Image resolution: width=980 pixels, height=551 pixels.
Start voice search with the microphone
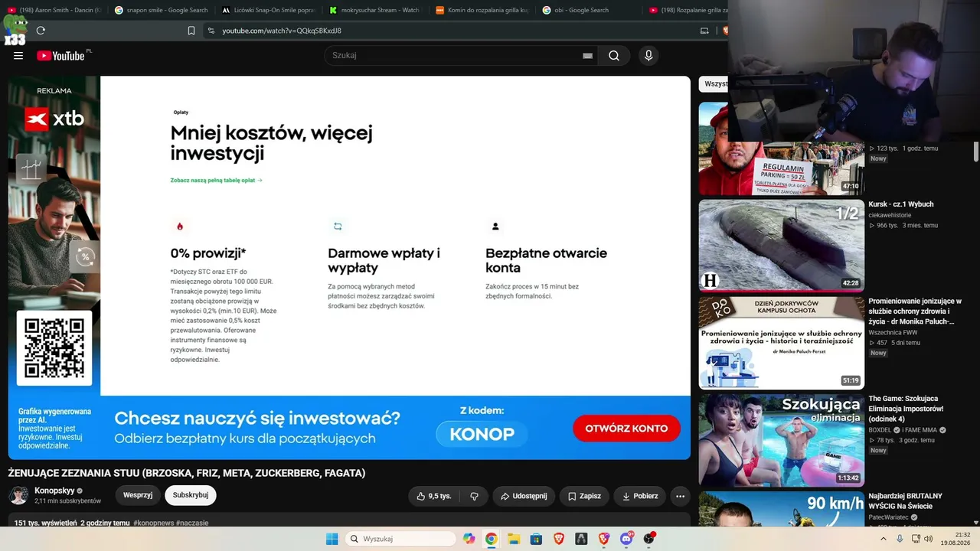click(x=648, y=56)
